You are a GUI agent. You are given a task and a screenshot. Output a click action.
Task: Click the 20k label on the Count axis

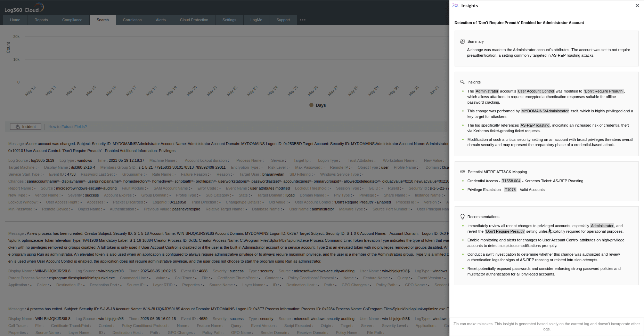pyautogui.click(x=16, y=37)
